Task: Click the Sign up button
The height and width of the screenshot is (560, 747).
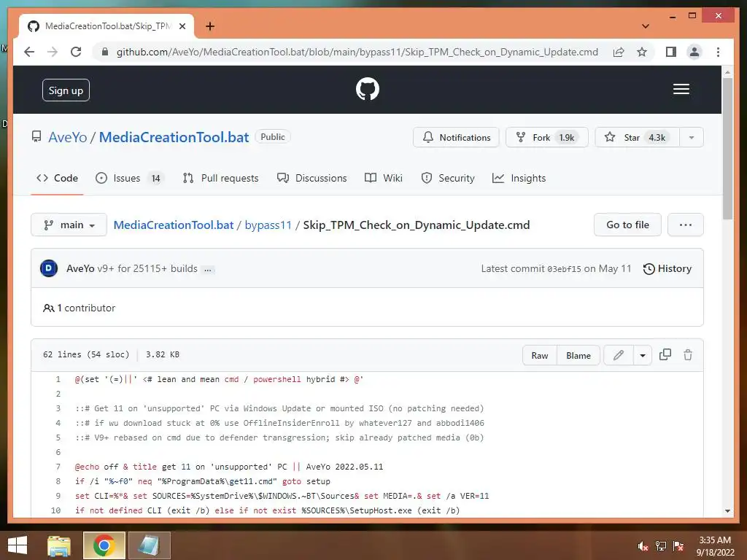Action: (x=66, y=90)
